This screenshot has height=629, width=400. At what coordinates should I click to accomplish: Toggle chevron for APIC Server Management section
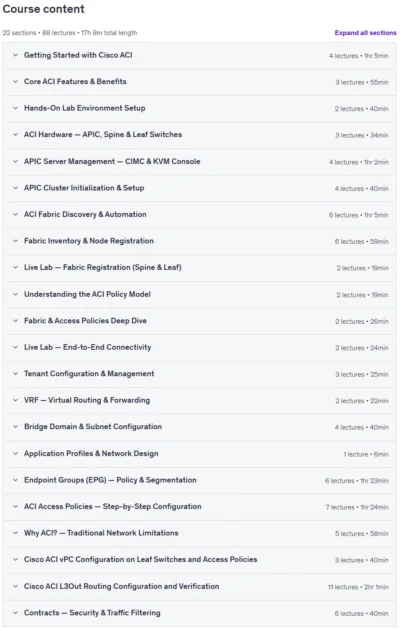click(x=15, y=162)
